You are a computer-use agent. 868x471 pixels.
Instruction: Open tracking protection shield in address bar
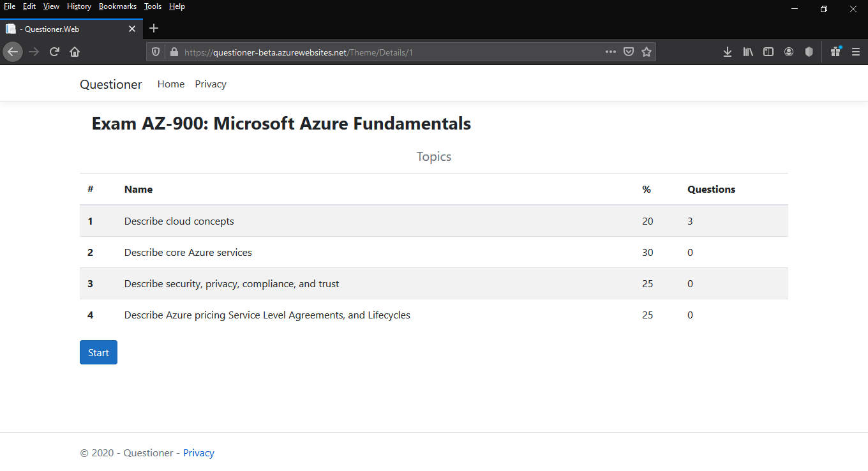(x=156, y=52)
